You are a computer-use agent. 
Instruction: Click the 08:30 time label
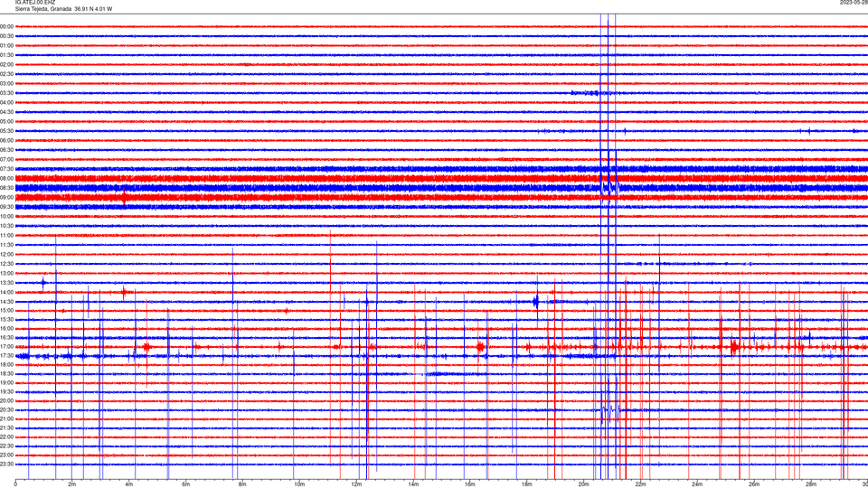(x=6, y=188)
